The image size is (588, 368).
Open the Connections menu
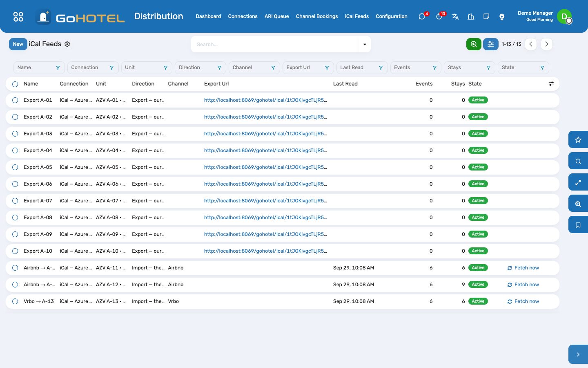click(243, 16)
